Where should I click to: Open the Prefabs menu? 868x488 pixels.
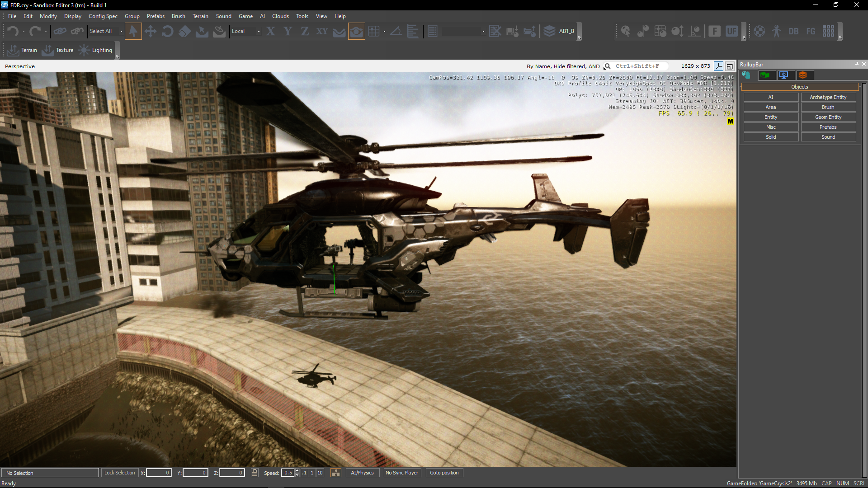coord(156,16)
